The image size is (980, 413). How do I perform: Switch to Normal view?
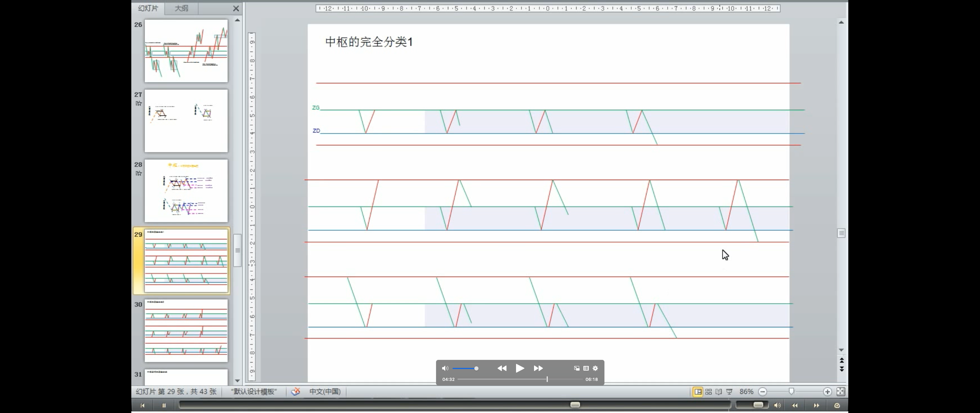tap(698, 392)
